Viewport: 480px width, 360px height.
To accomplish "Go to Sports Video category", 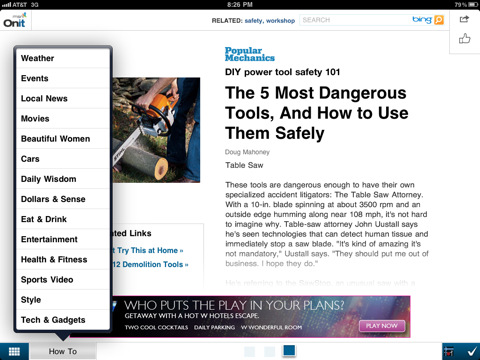I will point(63,280).
